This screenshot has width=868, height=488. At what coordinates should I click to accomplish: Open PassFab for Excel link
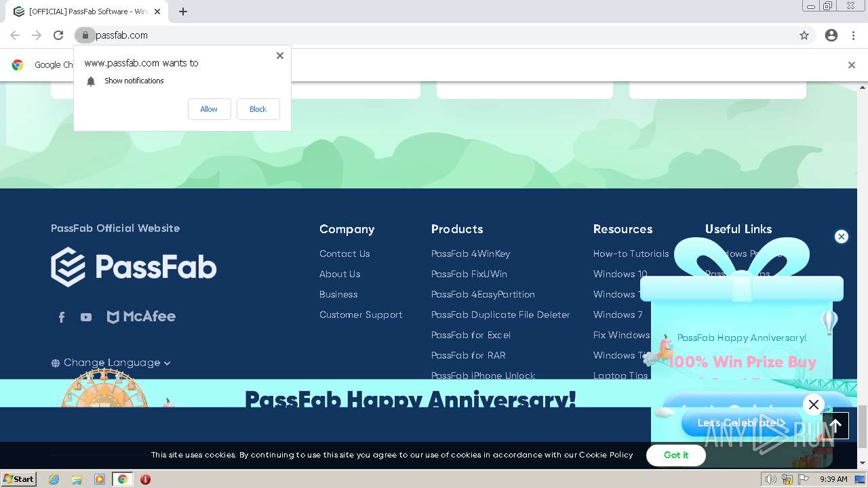click(x=471, y=335)
